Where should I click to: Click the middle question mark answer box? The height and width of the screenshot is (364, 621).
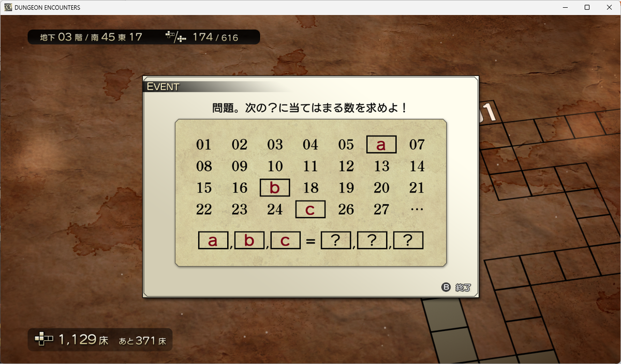pos(372,240)
